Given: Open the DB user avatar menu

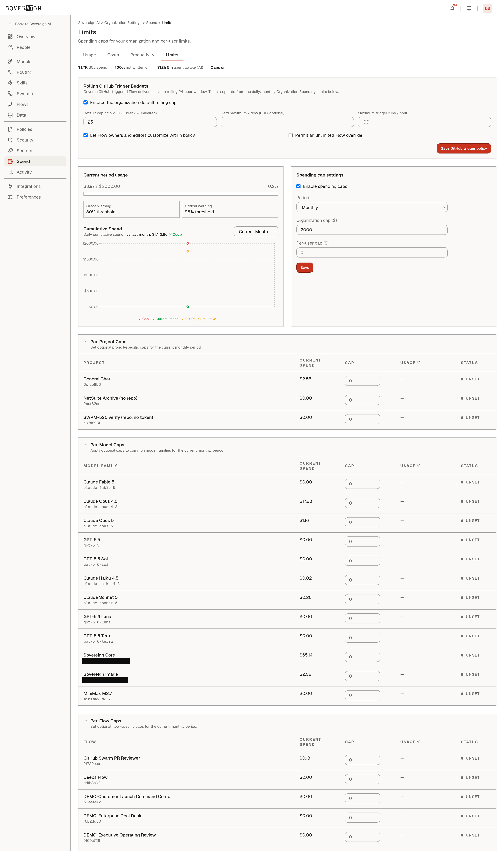Looking at the screenshot, I should [487, 8].
